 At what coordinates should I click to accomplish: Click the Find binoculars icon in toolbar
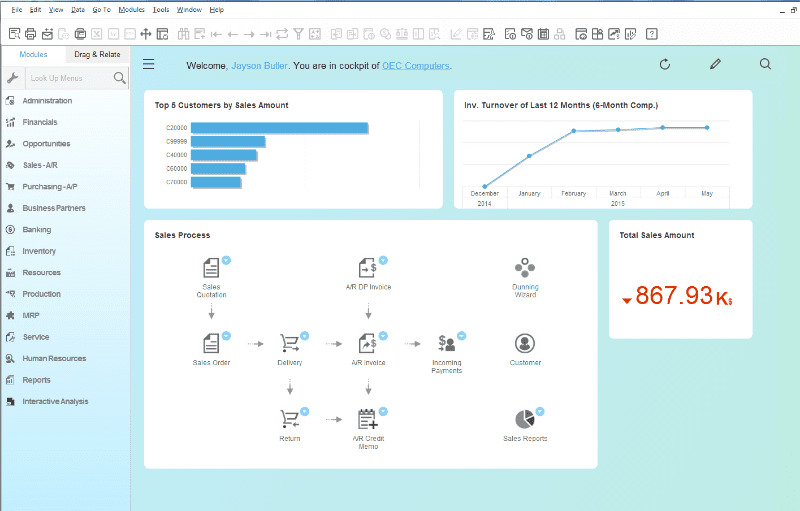183,34
